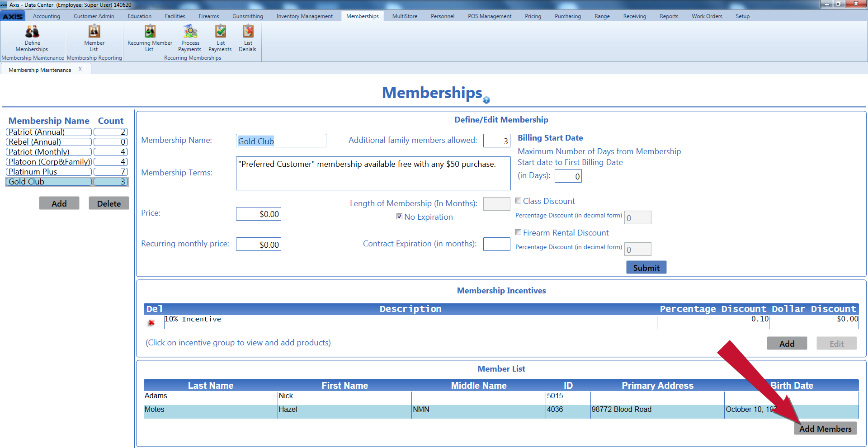The width and height of the screenshot is (868, 448).
Task: Open List Denials icon
Action: click(248, 38)
